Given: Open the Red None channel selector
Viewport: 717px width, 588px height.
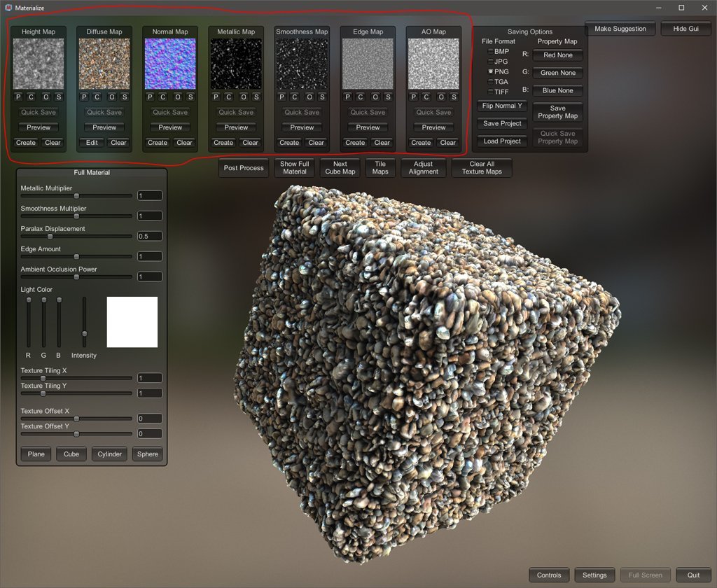Looking at the screenshot, I should (557, 55).
